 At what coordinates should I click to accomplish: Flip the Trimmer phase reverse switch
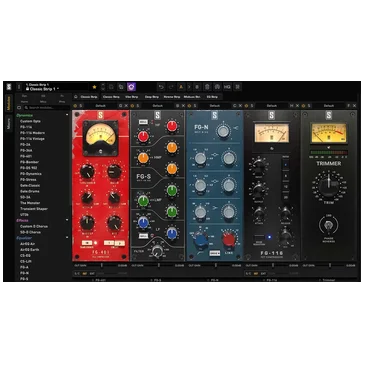[329, 226]
